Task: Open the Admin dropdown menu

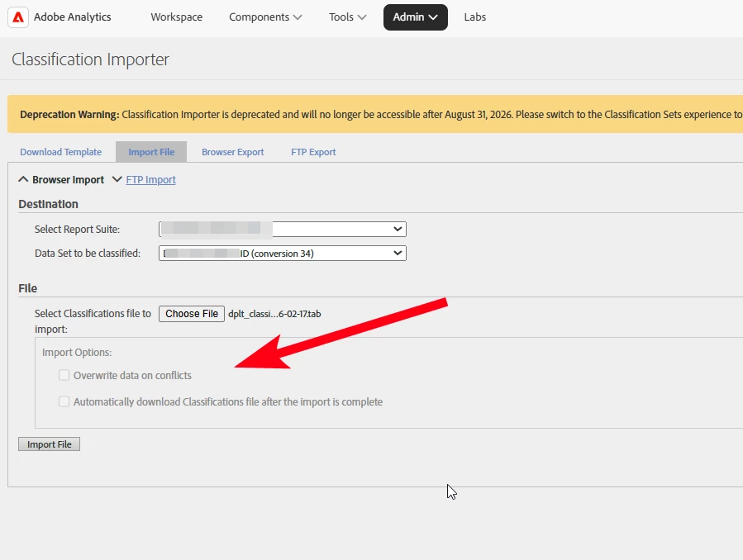Action: point(416,17)
